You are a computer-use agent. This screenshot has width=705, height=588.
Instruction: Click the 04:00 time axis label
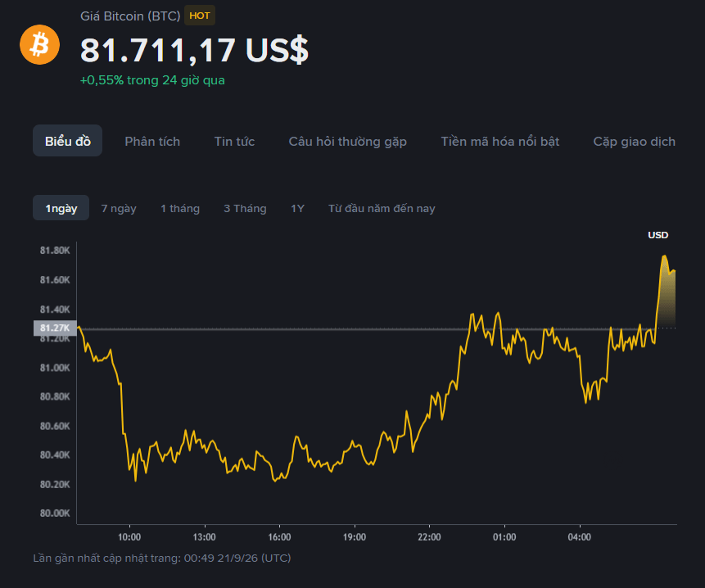click(580, 536)
